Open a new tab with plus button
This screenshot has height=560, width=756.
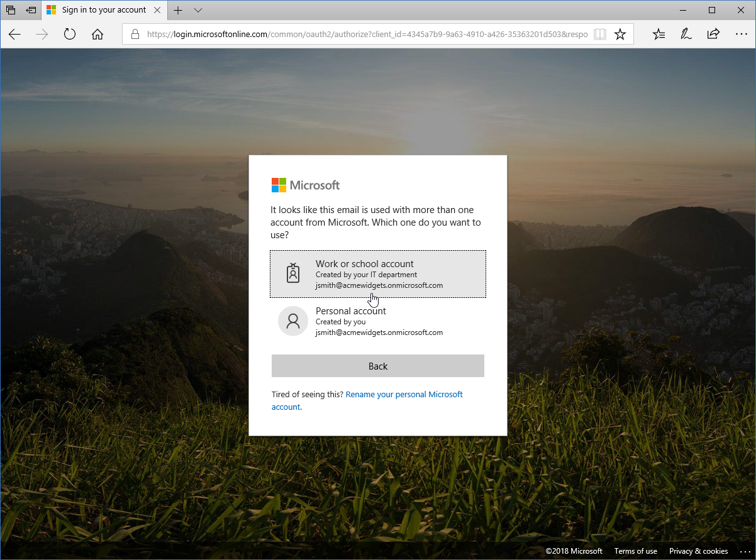click(x=178, y=10)
